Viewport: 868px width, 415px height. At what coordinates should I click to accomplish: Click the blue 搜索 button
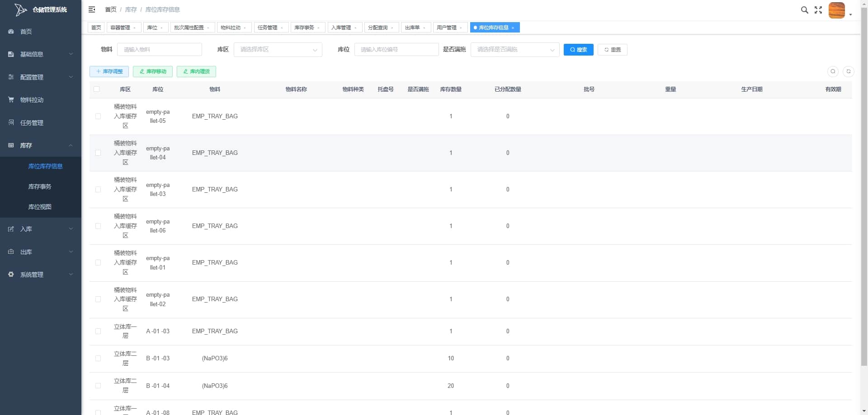click(x=578, y=50)
